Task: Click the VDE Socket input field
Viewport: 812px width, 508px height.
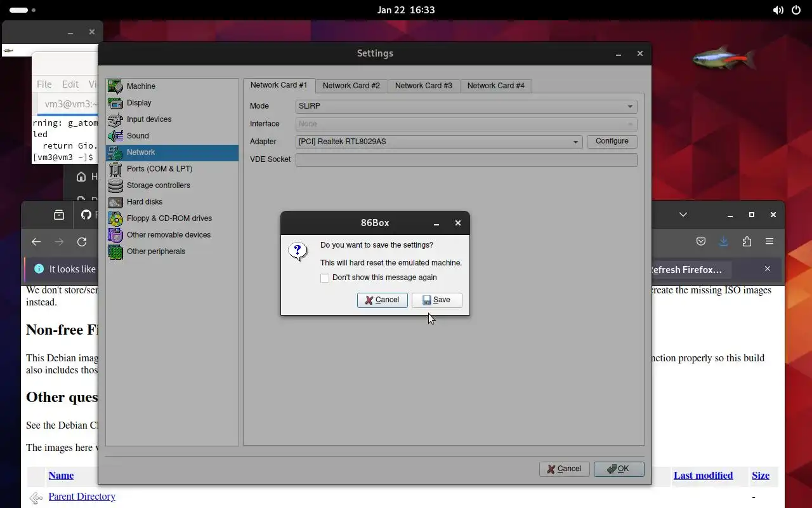Action: pyautogui.click(x=466, y=159)
